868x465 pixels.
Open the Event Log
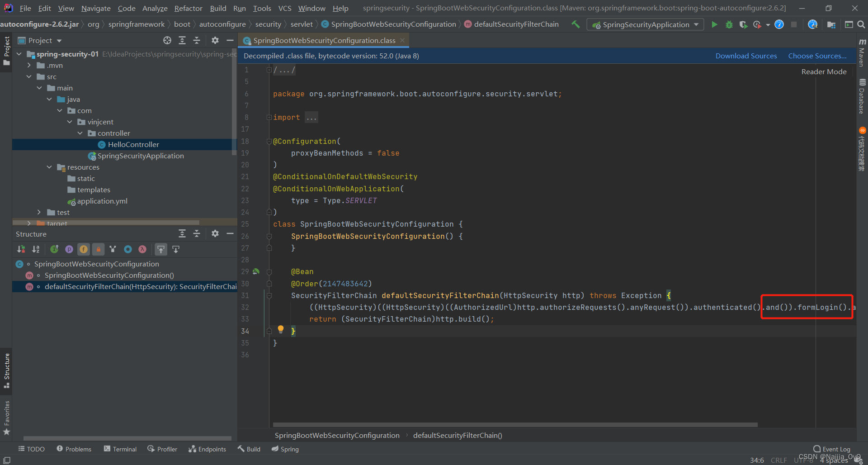[x=835, y=449]
